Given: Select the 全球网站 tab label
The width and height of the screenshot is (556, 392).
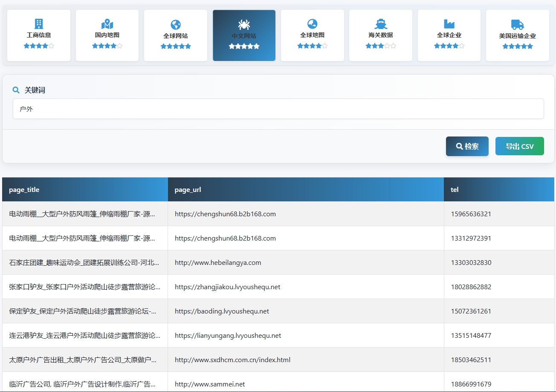Looking at the screenshot, I should coord(176,36).
